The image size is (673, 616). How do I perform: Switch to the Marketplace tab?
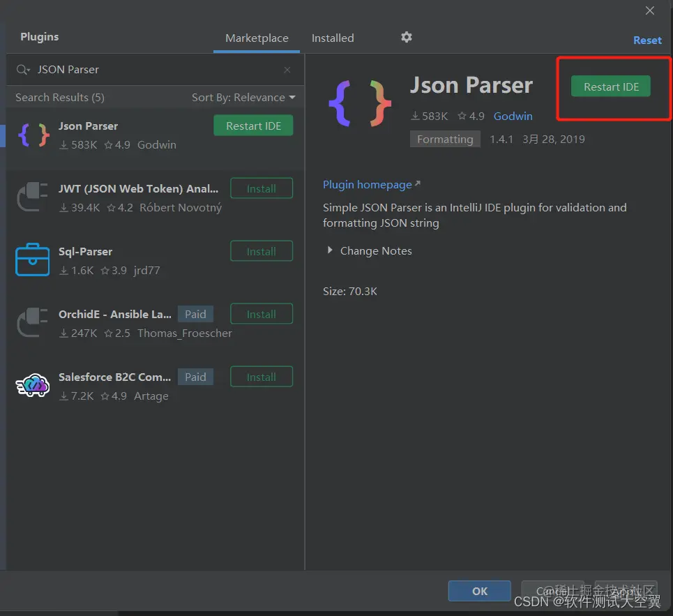pos(257,38)
